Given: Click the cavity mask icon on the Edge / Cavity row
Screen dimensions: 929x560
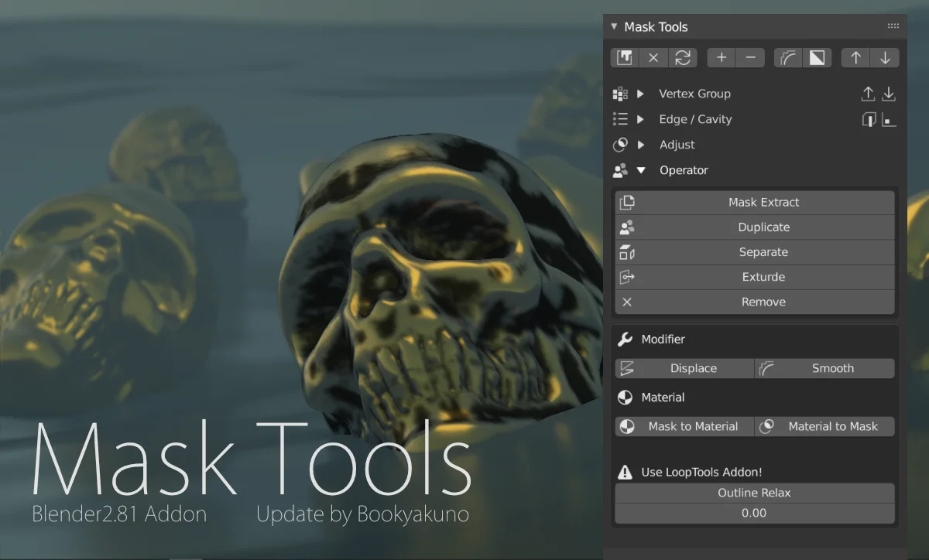Looking at the screenshot, I should click(889, 119).
